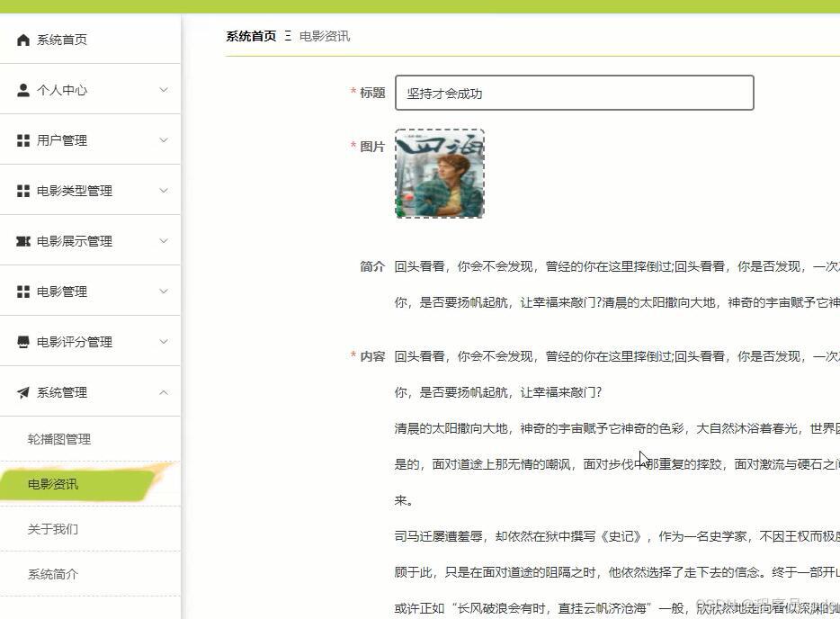Expand the 用户管理 menu

point(163,139)
